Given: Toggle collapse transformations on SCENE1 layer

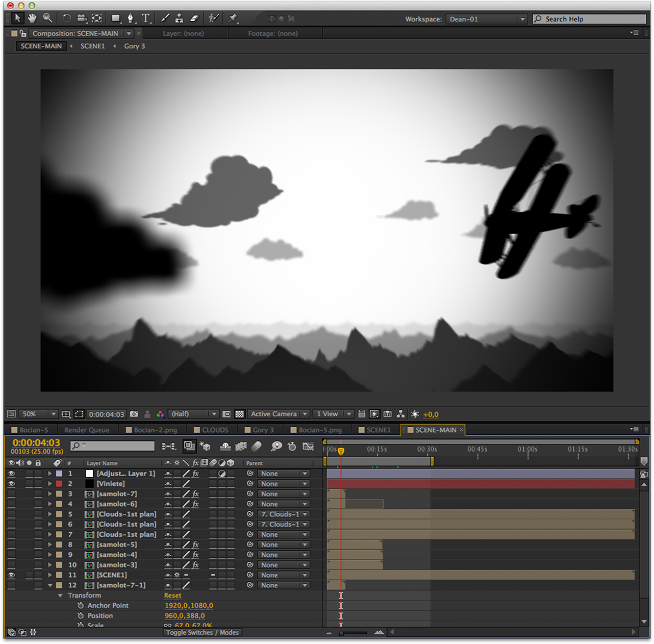Looking at the screenshot, I should [177, 575].
